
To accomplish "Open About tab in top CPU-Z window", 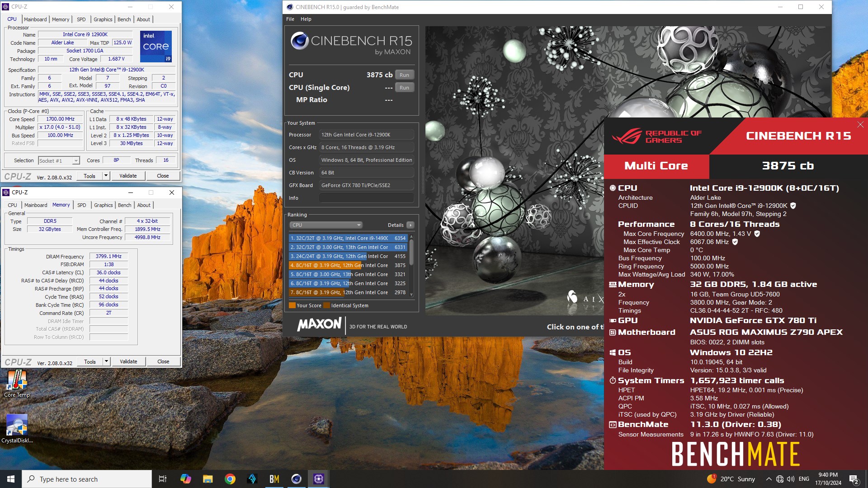I will click(x=143, y=19).
